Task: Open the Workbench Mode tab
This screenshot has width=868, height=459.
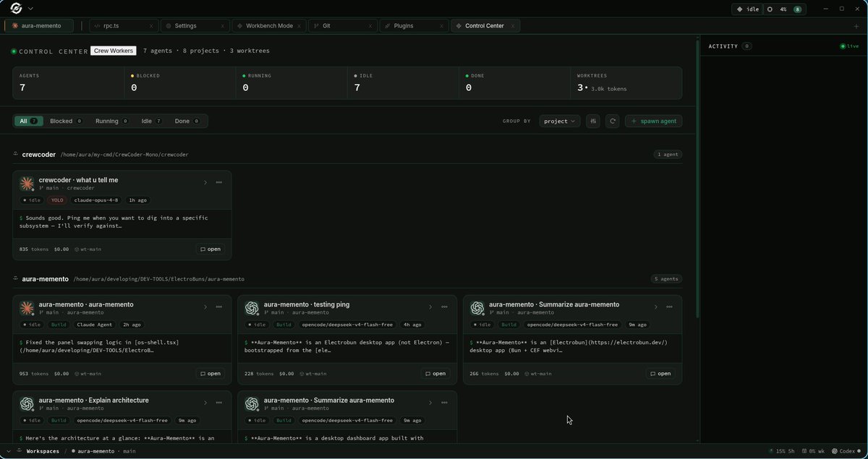Action: 269,25
